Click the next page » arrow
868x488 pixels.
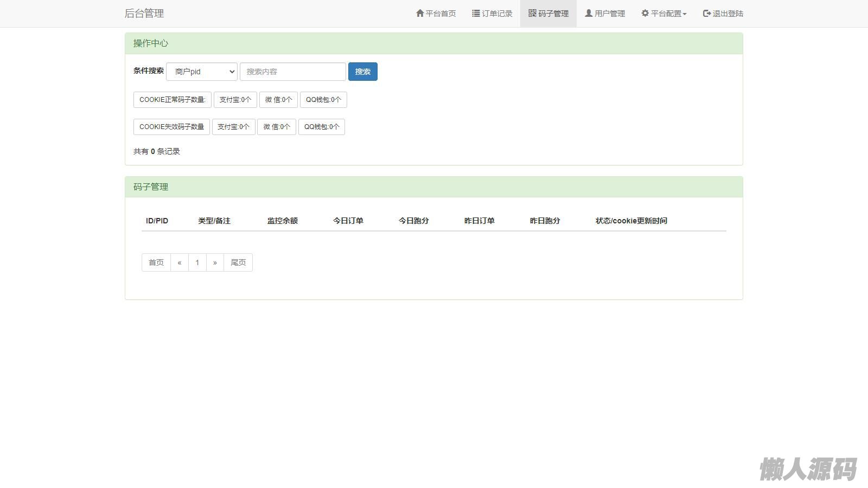[x=215, y=262]
